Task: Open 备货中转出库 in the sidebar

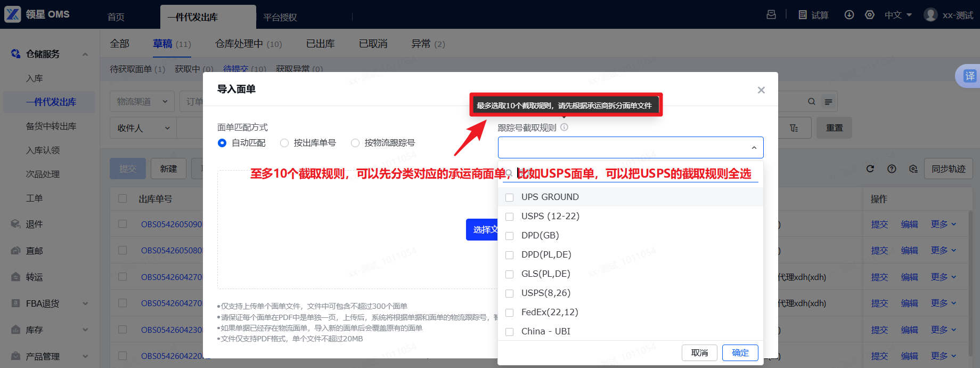Action: pyautogui.click(x=51, y=126)
